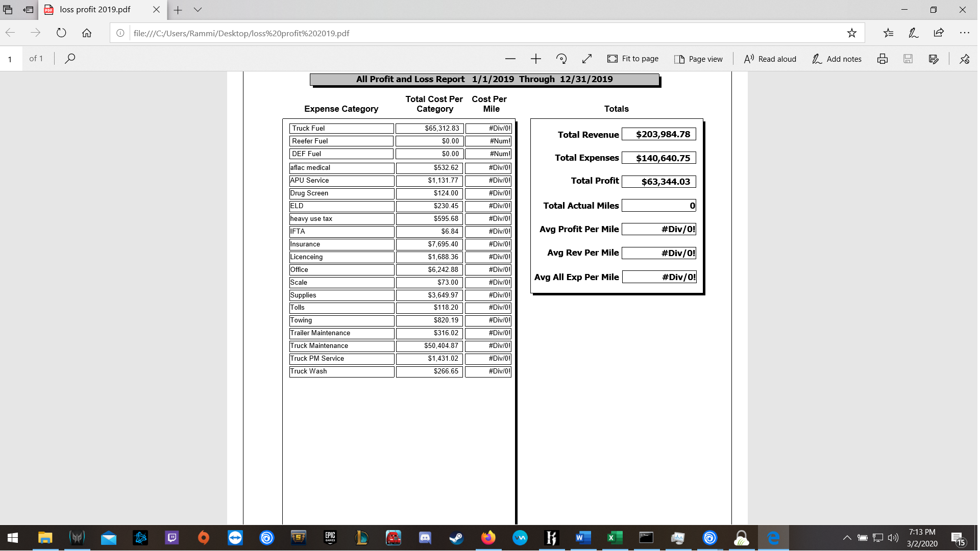Click the Insurance cost $7,695.40
980x551 pixels.
click(x=429, y=244)
